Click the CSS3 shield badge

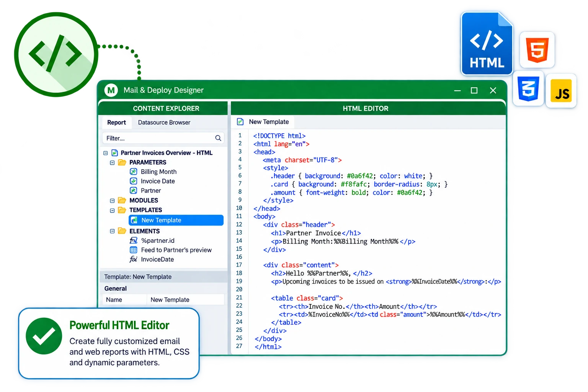click(528, 88)
